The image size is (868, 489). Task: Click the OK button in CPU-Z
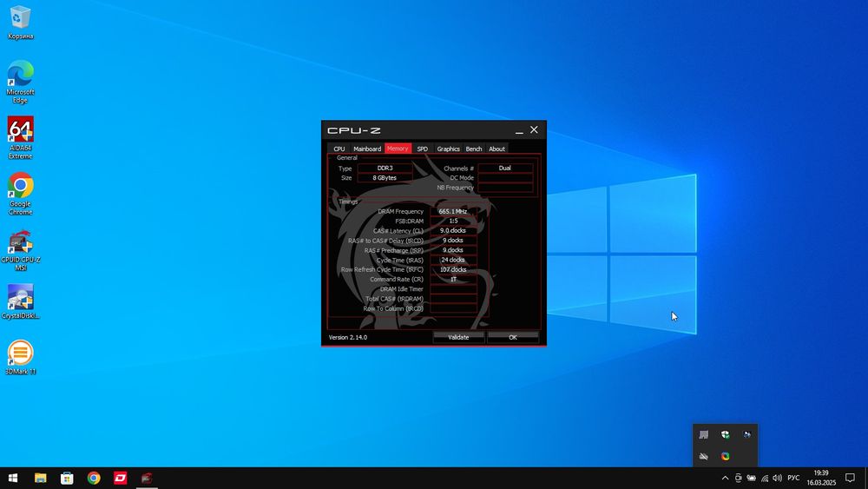pos(513,337)
